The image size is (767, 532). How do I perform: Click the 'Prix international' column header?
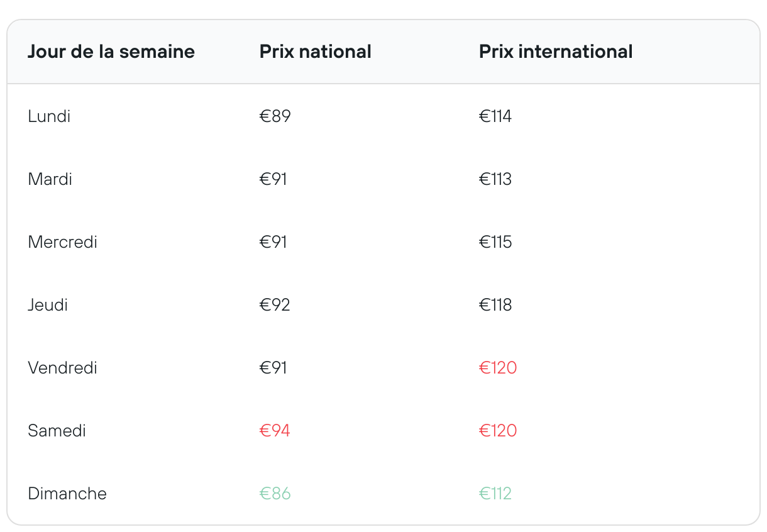click(x=556, y=52)
